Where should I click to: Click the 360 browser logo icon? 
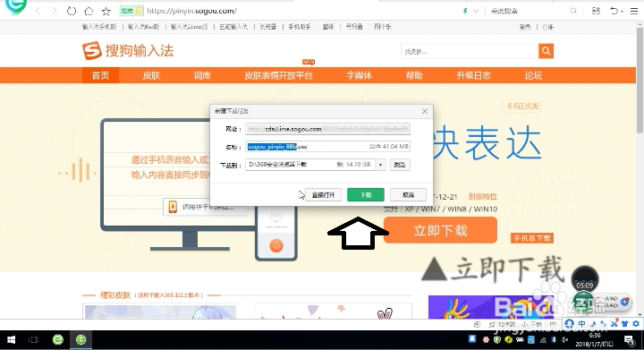[16, 6]
